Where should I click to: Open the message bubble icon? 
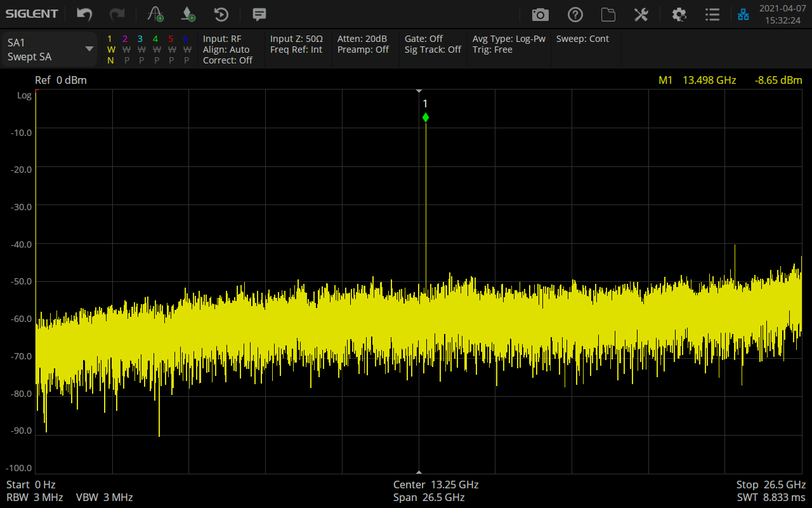(x=259, y=14)
